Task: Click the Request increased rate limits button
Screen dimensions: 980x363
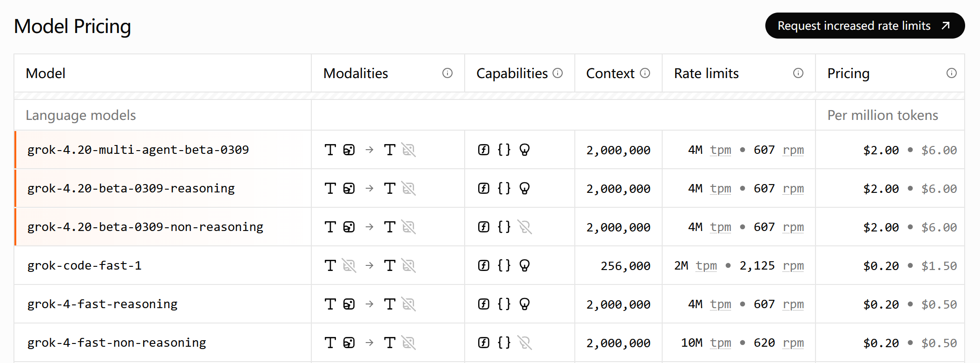Action: (x=864, y=26)
